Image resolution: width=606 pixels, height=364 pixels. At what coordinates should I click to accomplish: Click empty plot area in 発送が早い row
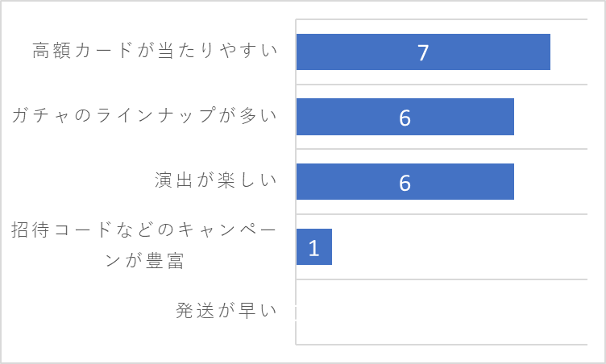[442, 312]
